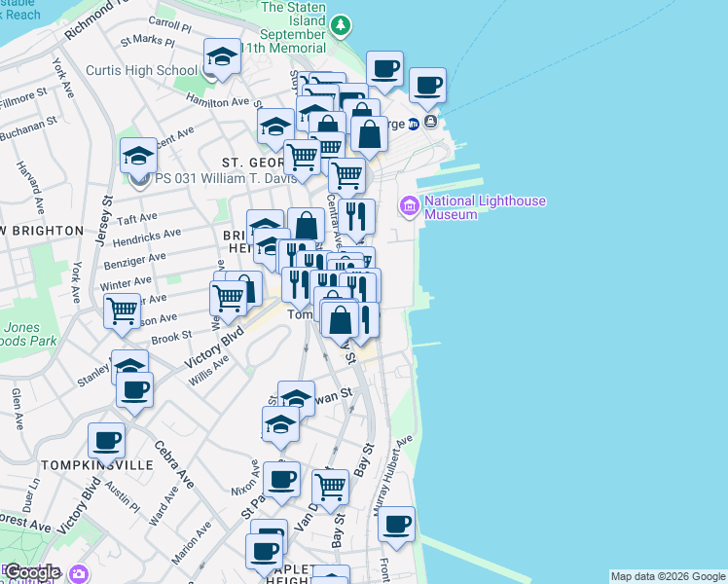Screen dimensions: 728x584
Task: Click the school marker near Hamilton Ave
Action: (x=275, y=129)
